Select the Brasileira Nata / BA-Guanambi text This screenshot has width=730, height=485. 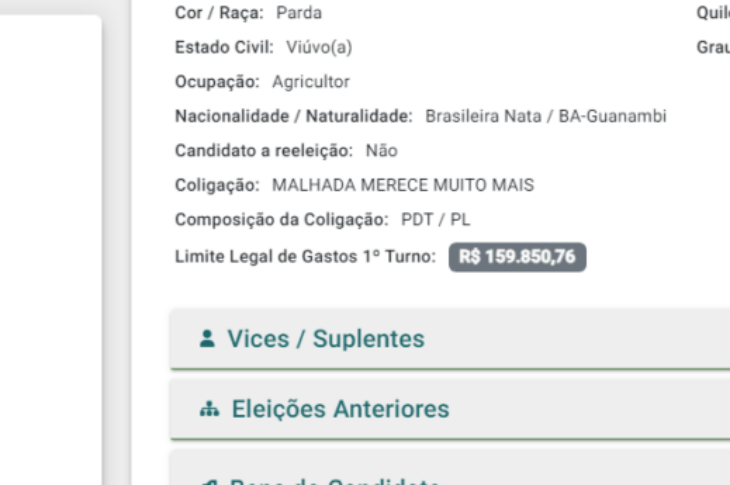pos(546,116)
